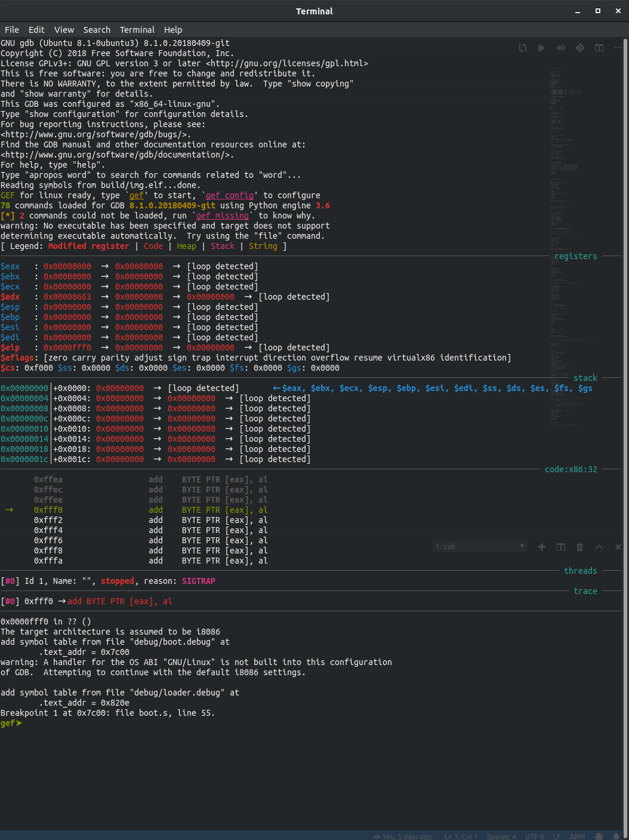Click the 'gef missing' underlined link
629x840 pixels.
pyautogui.click(x=222, y=216)
